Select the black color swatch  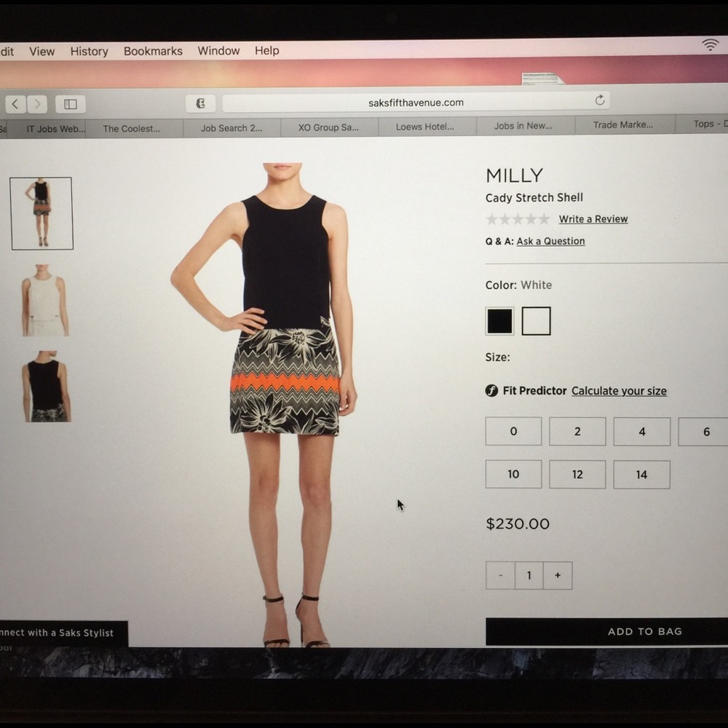pos(499,321)
